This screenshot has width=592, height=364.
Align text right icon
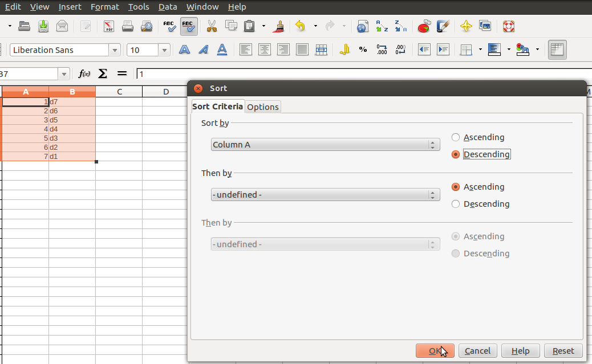(283, 50)
